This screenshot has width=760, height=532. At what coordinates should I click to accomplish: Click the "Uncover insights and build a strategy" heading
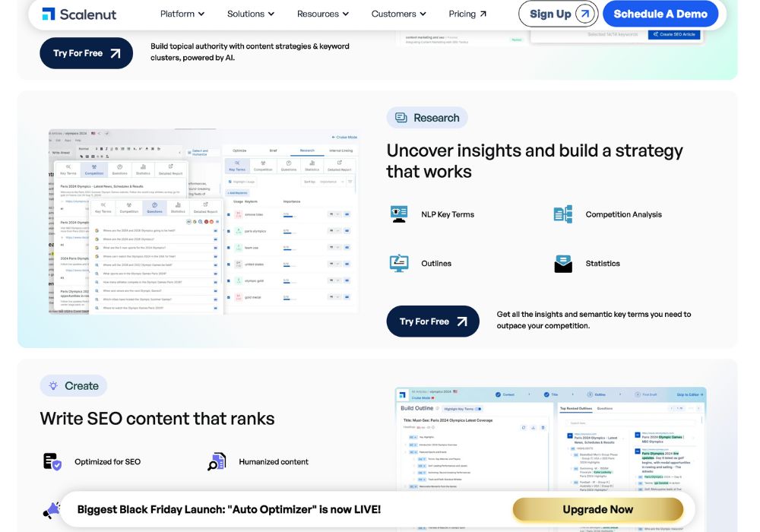point(534,161)
